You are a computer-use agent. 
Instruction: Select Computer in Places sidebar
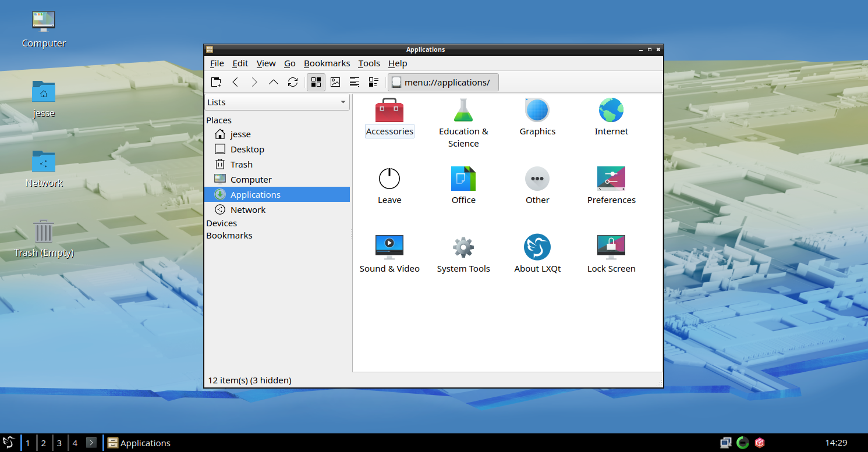[277, 179]
